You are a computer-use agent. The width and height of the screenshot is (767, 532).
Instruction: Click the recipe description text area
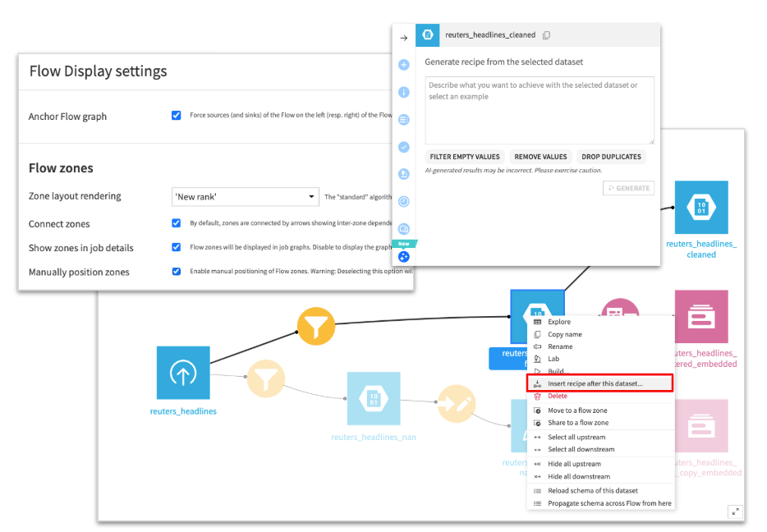coord(540,110)
